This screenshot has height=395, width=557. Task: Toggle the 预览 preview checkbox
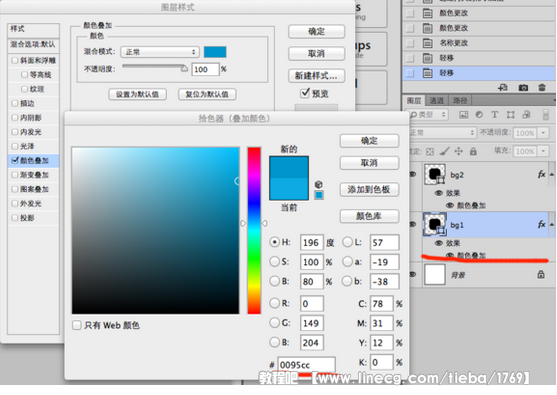click(x=305, y=93)
